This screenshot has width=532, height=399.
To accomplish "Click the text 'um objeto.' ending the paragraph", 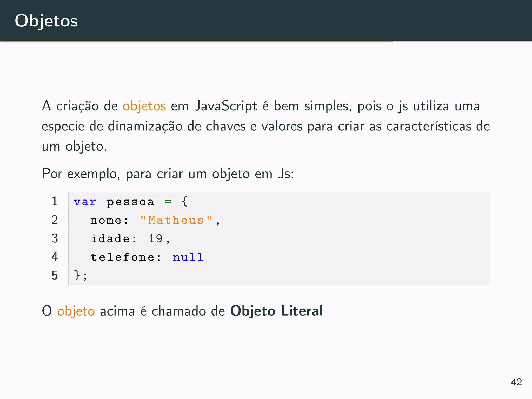I will point(74,147).
